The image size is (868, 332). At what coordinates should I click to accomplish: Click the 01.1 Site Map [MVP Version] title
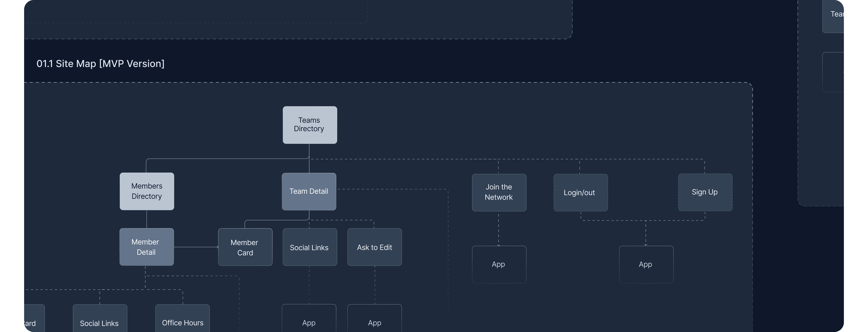(x=100, y=63)
